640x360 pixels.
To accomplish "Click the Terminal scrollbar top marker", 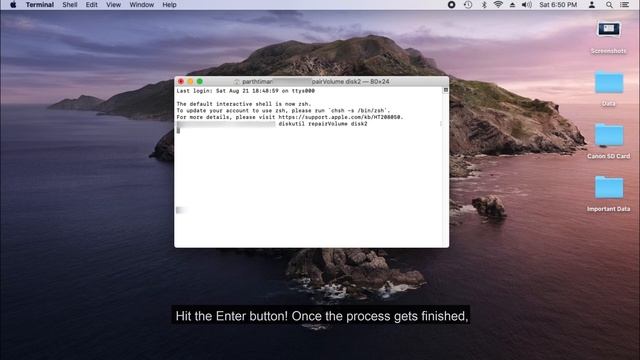I will point(446,90).
